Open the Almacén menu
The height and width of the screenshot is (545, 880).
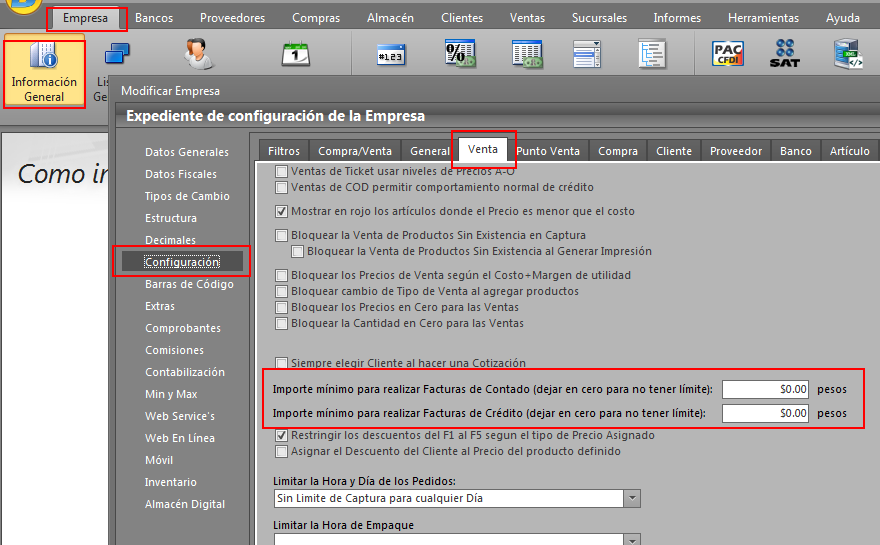tap(390, 18)
